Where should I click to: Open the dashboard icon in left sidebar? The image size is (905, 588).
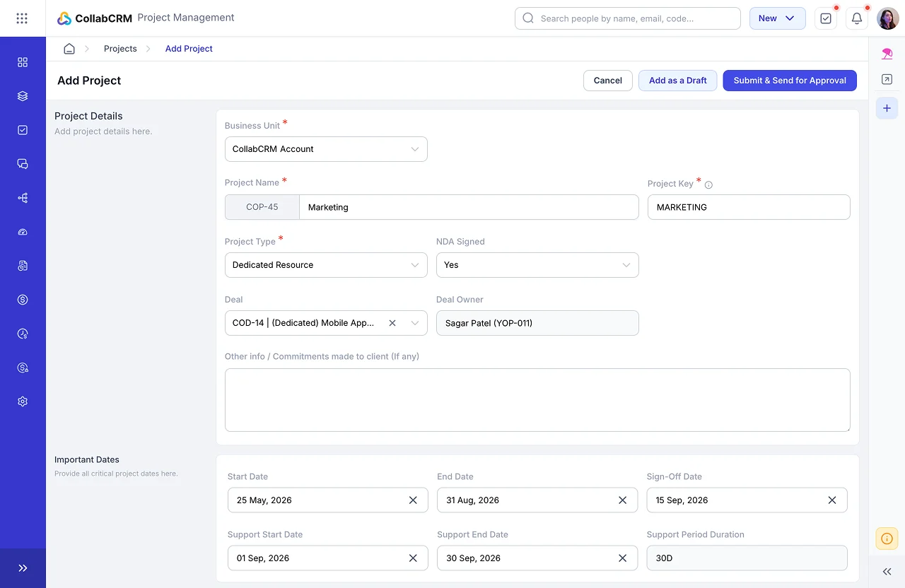(x=23, y=62)
